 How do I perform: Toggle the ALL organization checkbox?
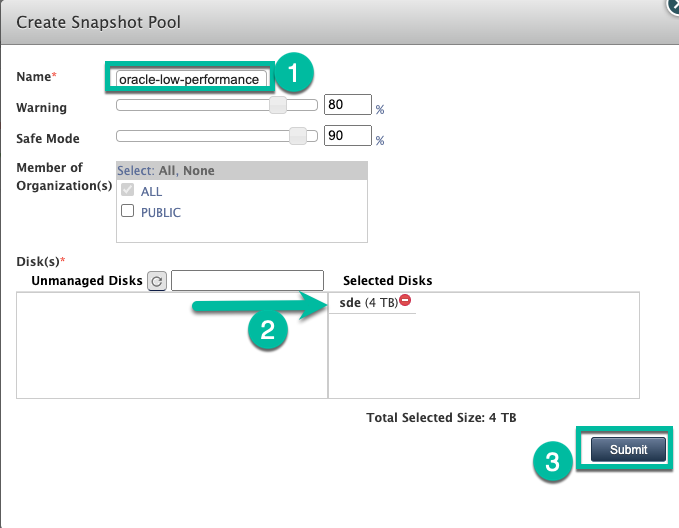[127, 191]
